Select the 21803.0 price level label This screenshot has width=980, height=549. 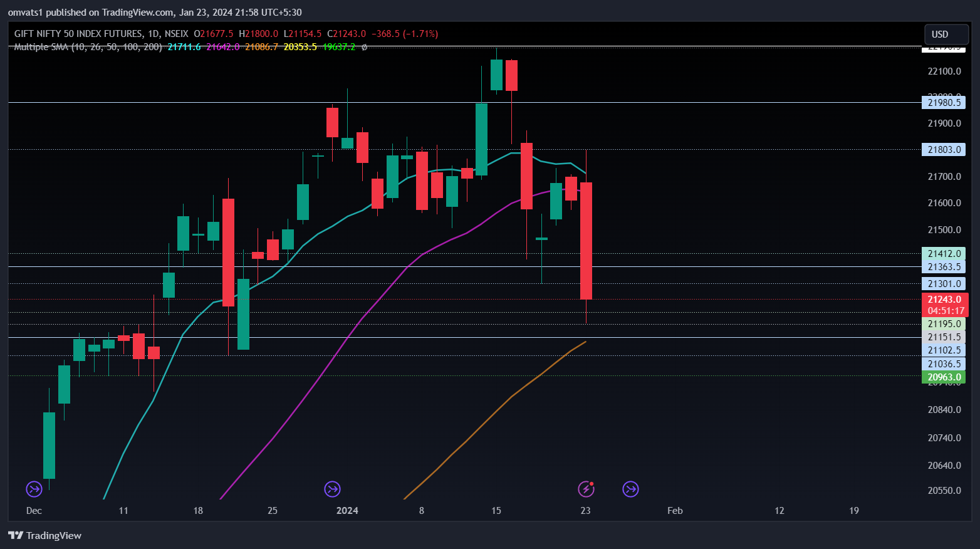click(944, 150)
